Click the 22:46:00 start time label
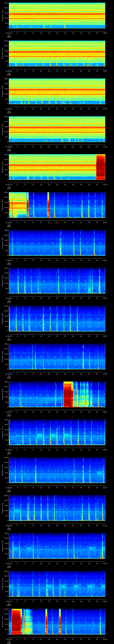Screen dimensions: 114x644 (x=9, y=374)
